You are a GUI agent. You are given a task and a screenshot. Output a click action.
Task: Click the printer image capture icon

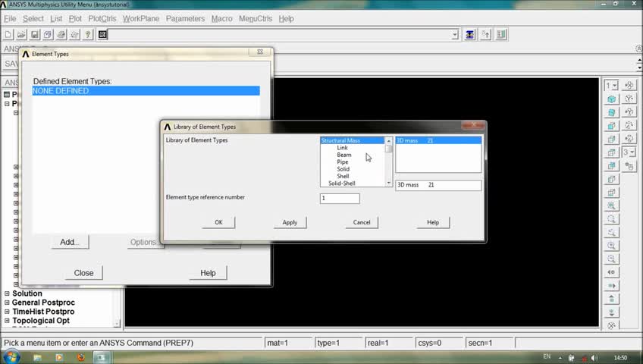coord(61,35)
